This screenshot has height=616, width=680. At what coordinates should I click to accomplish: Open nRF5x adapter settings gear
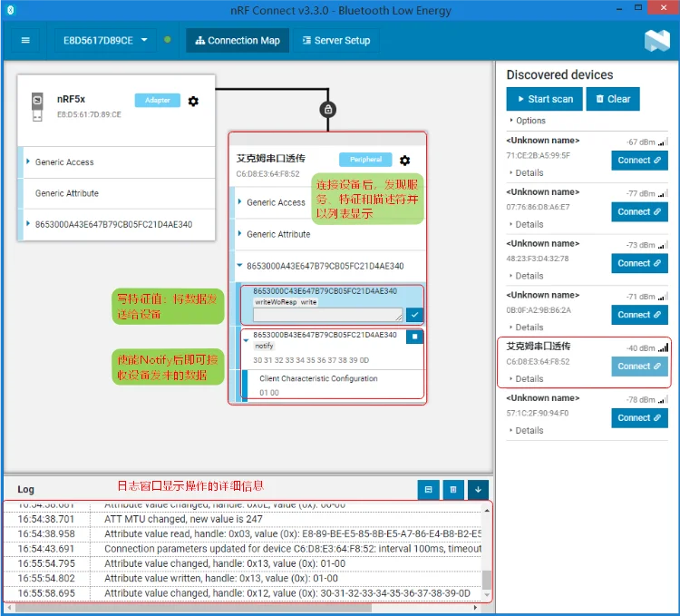pyautogui.click(x=193, y=101)
